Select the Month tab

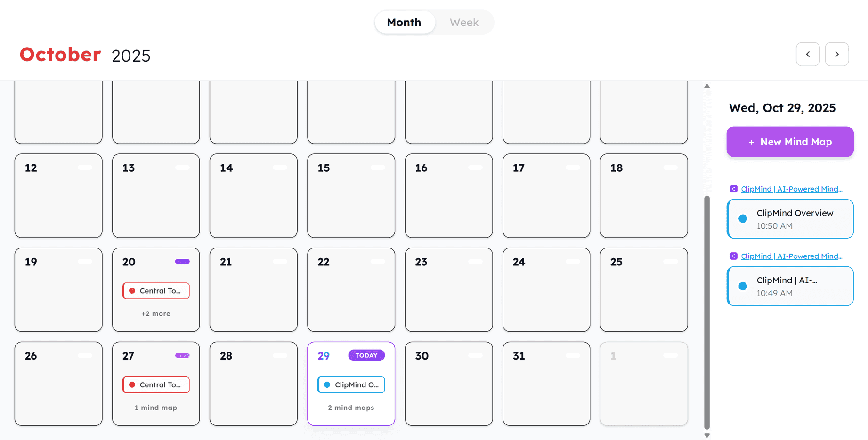(x=404, y=22)
